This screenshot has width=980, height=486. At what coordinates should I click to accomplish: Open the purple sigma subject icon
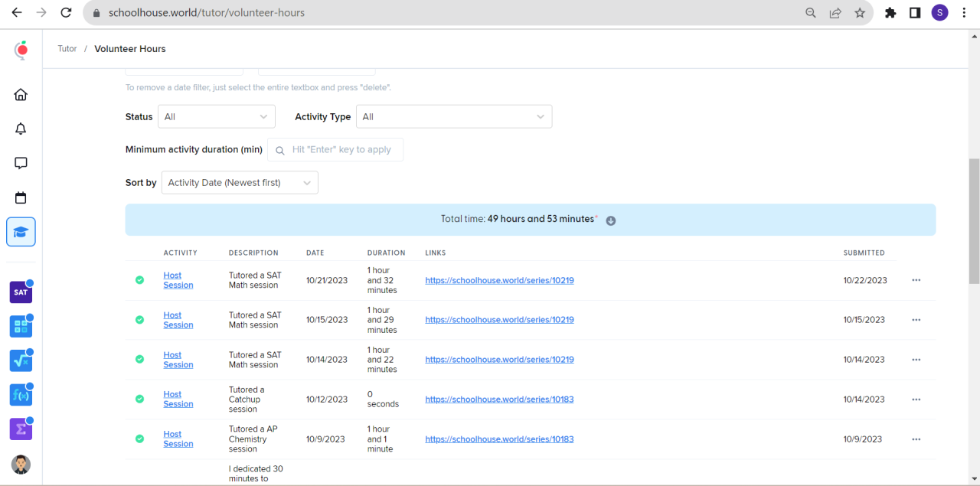[x=21, y=429]
